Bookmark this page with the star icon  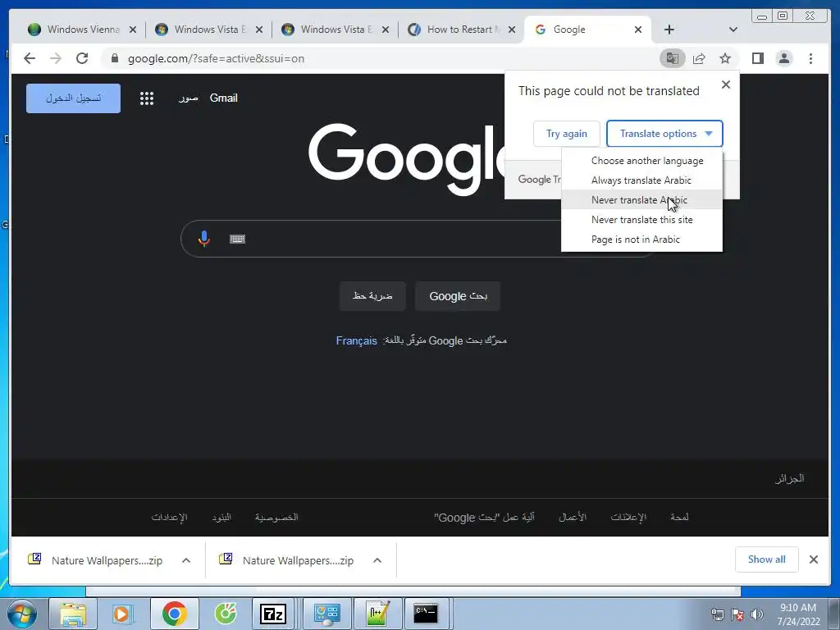coord(725,58)
